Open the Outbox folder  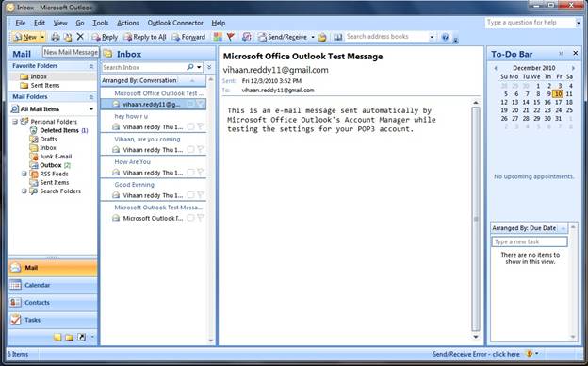click(50, 165)
